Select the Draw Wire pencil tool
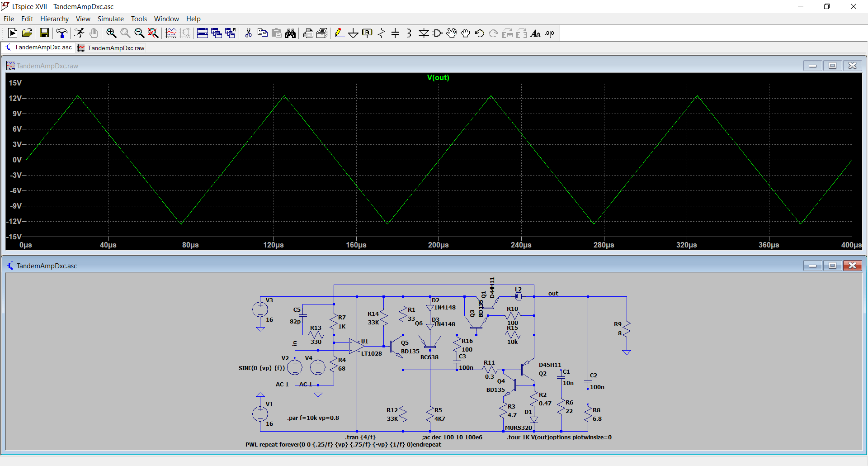 coord(340,33)
